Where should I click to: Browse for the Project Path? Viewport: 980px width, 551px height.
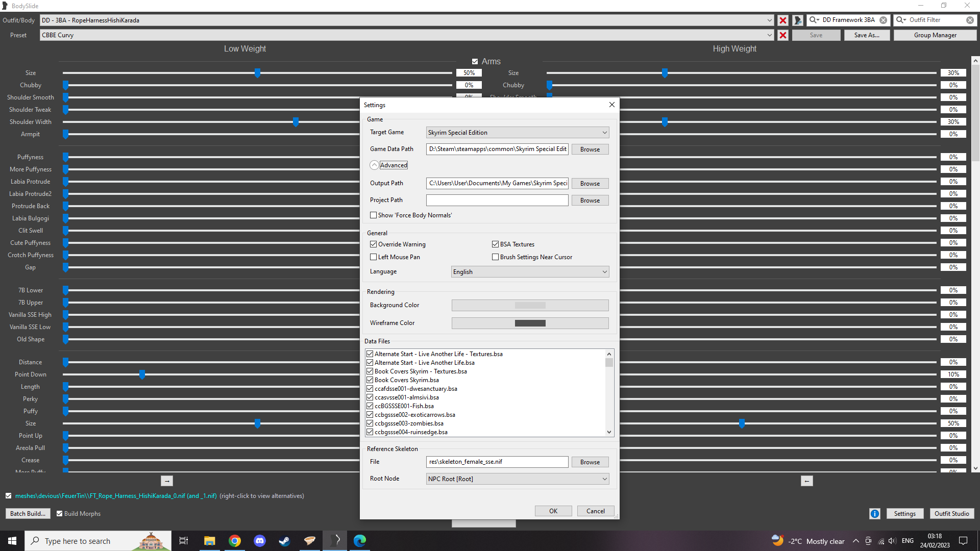click(x=590, y=201)
